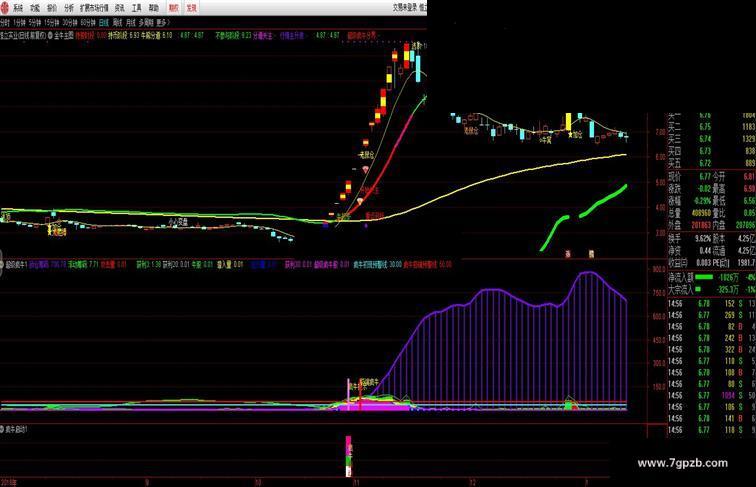Open the 报价 menu
The height and width of the screenshot is (487, 756).
(52, 8)
